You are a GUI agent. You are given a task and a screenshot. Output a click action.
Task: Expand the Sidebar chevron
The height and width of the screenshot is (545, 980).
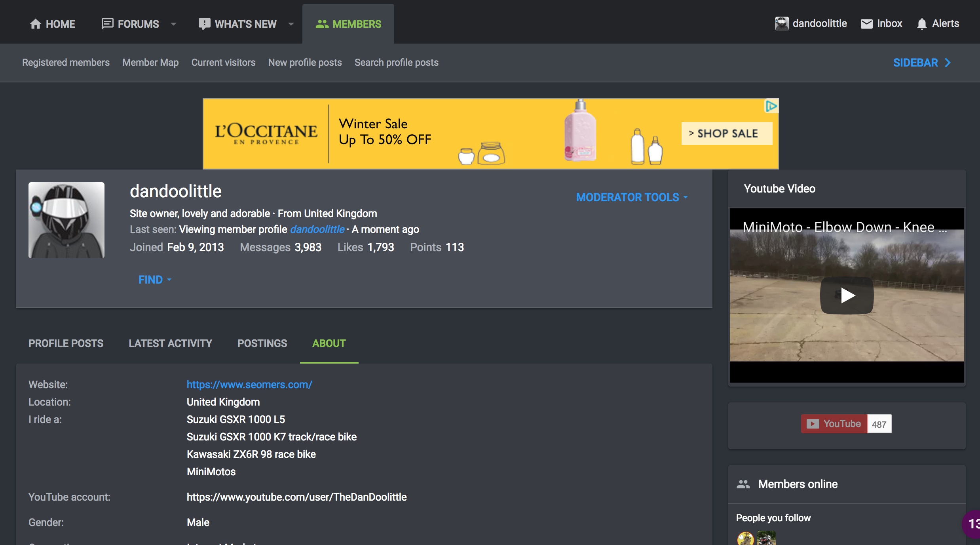click(x=948, y=63)
